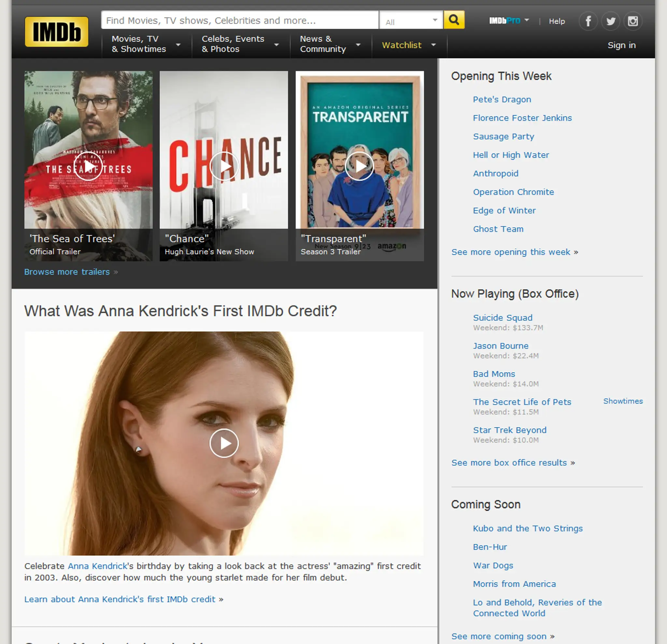Image resolution: width=667 pixels, height=644 pixels.
Task: Click the yellow search magnifier button
Action: tap(454, 20)
